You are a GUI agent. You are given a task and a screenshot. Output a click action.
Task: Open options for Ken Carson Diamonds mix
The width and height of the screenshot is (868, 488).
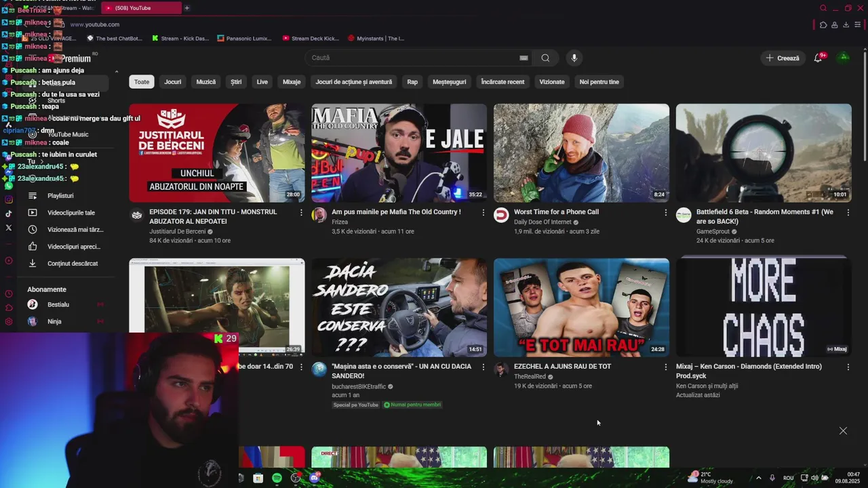tap(848, 367)
